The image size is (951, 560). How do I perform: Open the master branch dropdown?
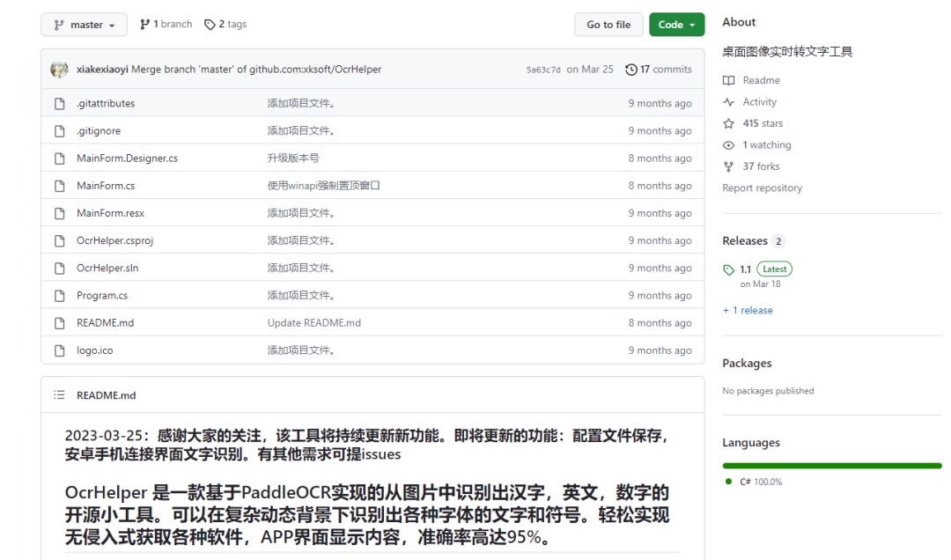tap(84, 25)
